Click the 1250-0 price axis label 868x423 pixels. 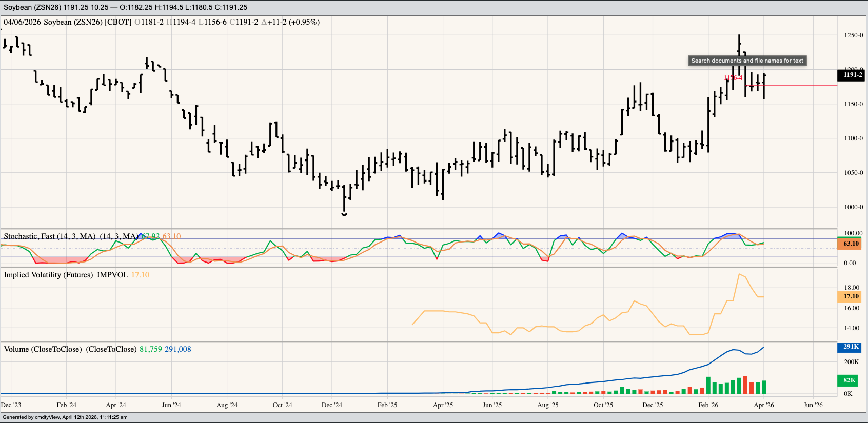pos(853,35)
